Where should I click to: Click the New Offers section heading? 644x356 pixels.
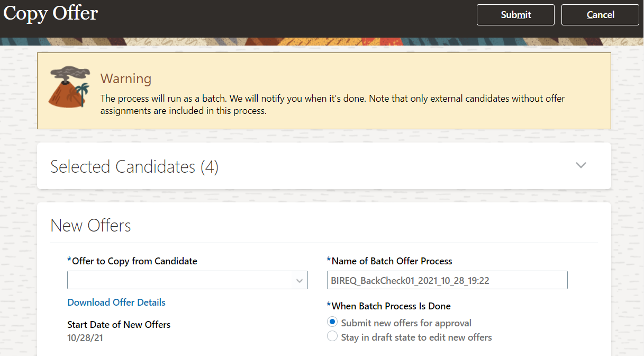[x=90, y=226]
